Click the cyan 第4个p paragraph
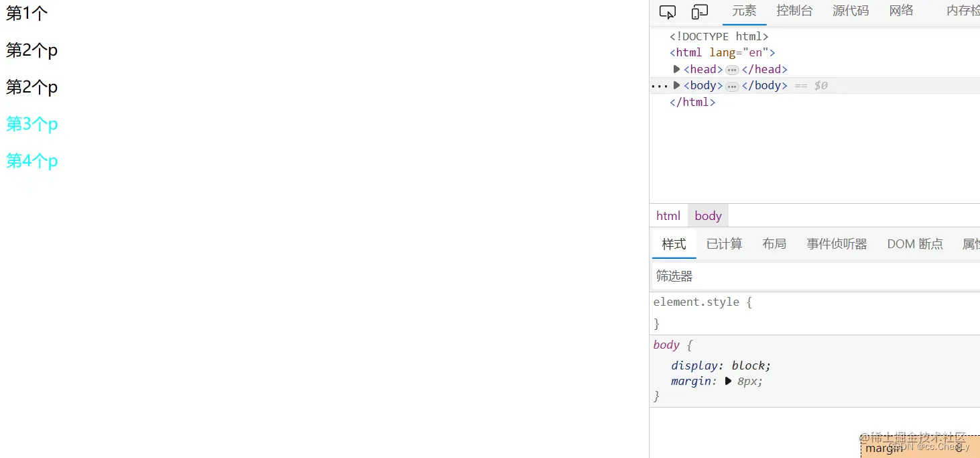Screen dimensions: 980x458 32,160
